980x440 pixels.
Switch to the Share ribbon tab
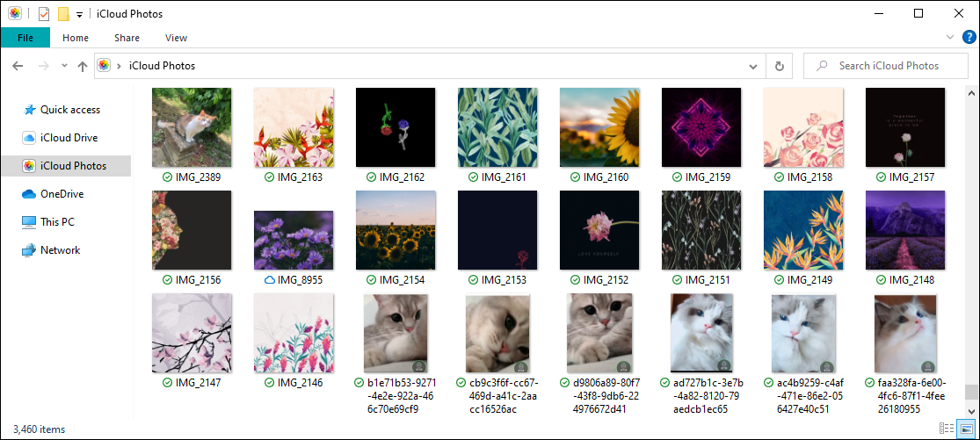[127, 38]
